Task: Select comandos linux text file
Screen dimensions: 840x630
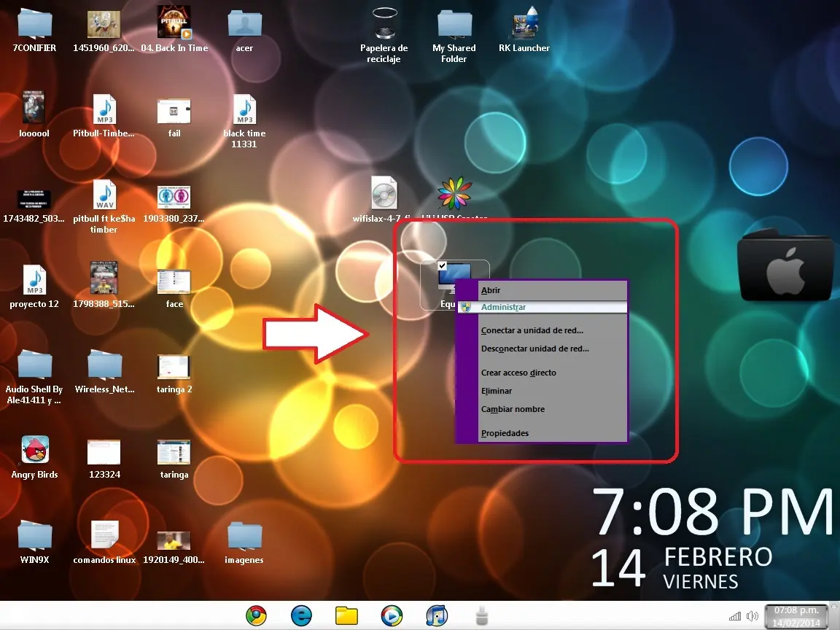Action: coord(104,534)
